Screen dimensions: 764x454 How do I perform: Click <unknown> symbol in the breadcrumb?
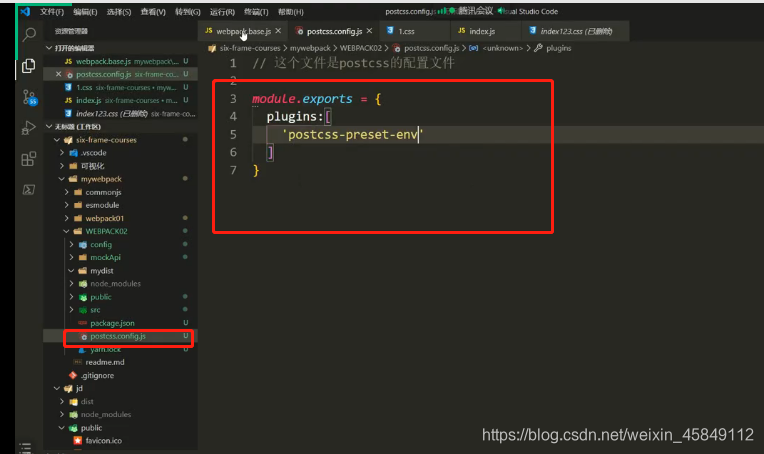(x=502, y=48)
